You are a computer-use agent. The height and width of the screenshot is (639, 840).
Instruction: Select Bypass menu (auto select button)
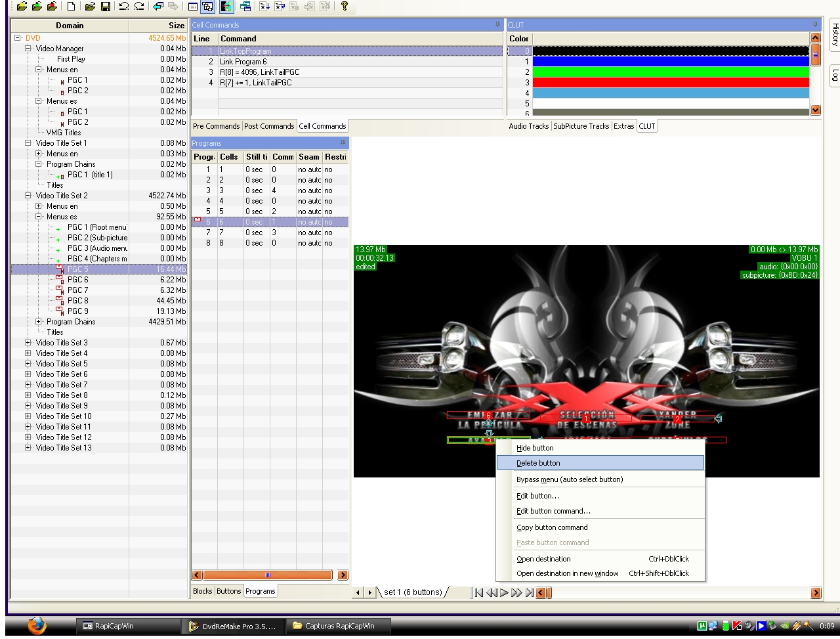[x=600, y=479]
